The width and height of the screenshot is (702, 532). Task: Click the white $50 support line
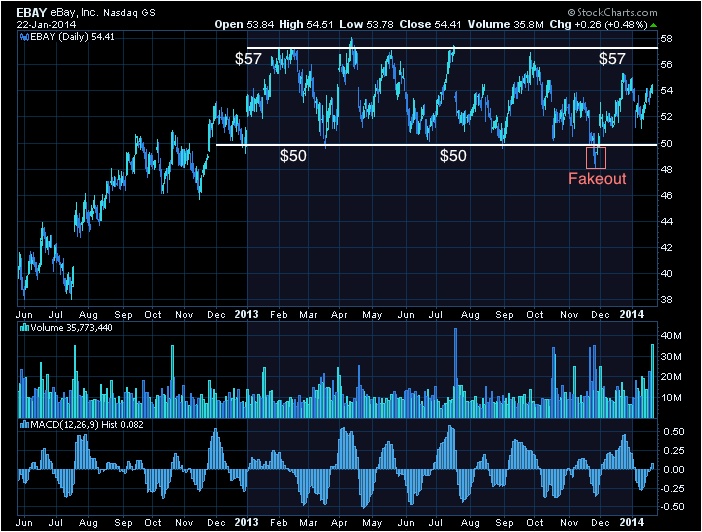click(x=437, y=145)
